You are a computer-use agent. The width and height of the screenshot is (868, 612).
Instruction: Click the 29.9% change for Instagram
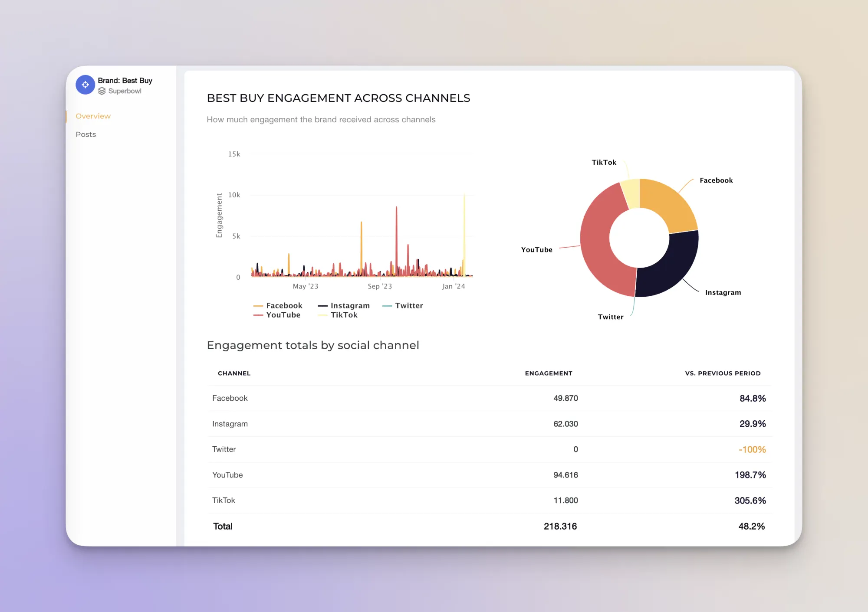click(753, 424)
